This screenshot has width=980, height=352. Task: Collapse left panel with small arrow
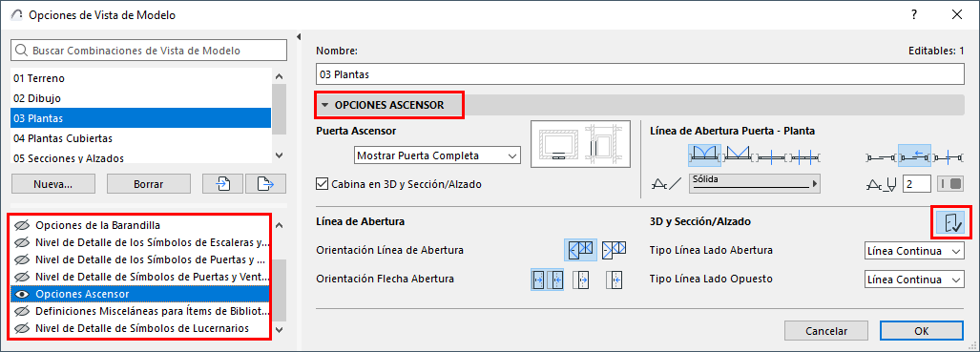tap(300, 36)
